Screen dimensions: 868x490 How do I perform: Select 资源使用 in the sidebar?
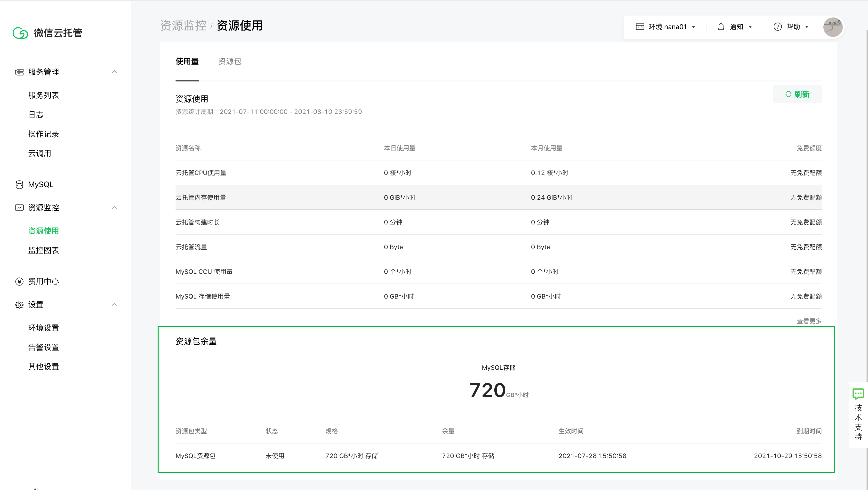pyautogui.click(x=43, y=231)
